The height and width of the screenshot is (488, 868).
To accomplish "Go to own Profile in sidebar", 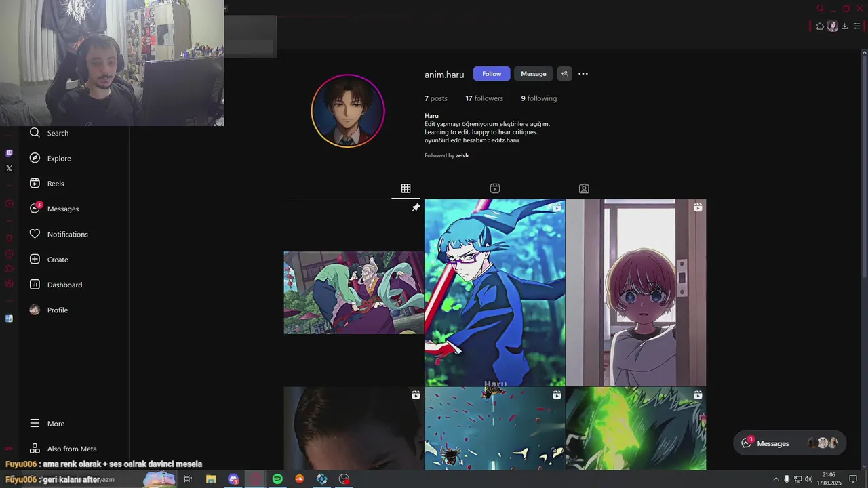I will point(48,310).
